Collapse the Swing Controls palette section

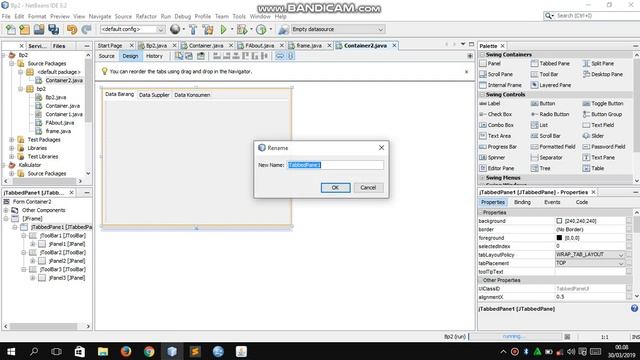pos(482,94)
